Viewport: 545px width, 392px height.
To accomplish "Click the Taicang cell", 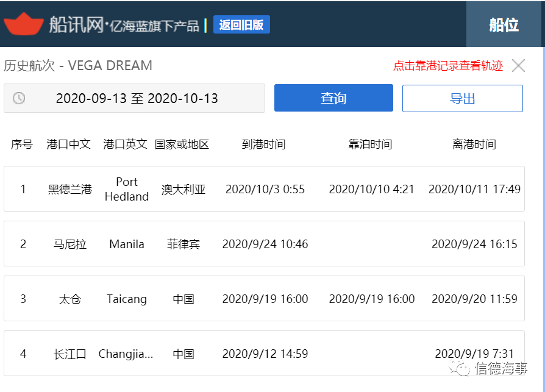I will tap(127, 299).
